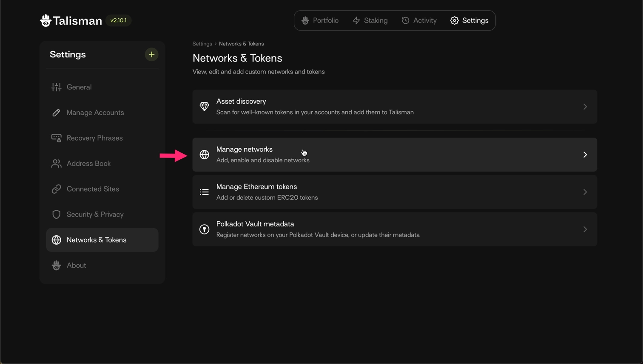This screenshot has height=364, width=643.
Task: Click the 'Settings' sidebar panel heading
Action: tap(68, 54)
